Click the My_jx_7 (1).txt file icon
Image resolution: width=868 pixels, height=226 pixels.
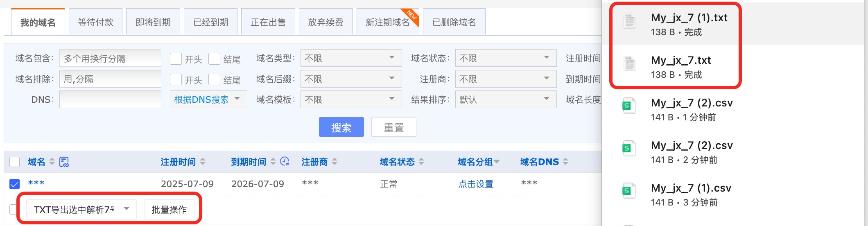click(x=629, y=21)
